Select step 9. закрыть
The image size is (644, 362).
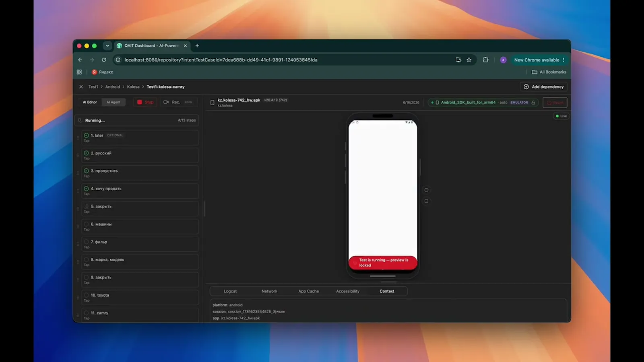(x=140, y=280)
